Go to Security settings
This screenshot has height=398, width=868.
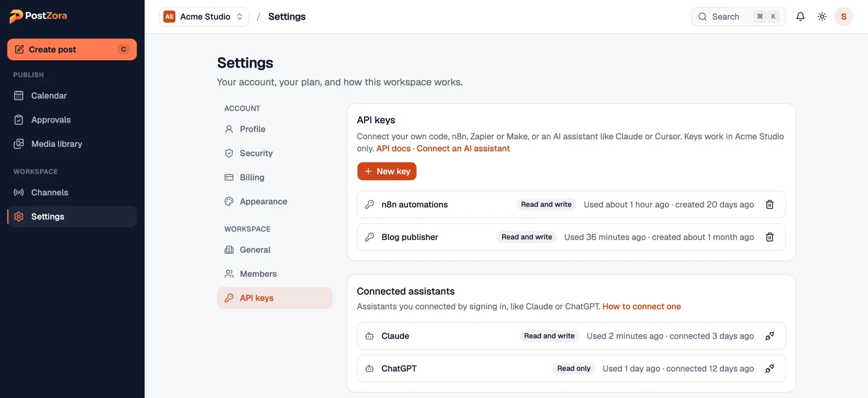(x=275, y=153)
